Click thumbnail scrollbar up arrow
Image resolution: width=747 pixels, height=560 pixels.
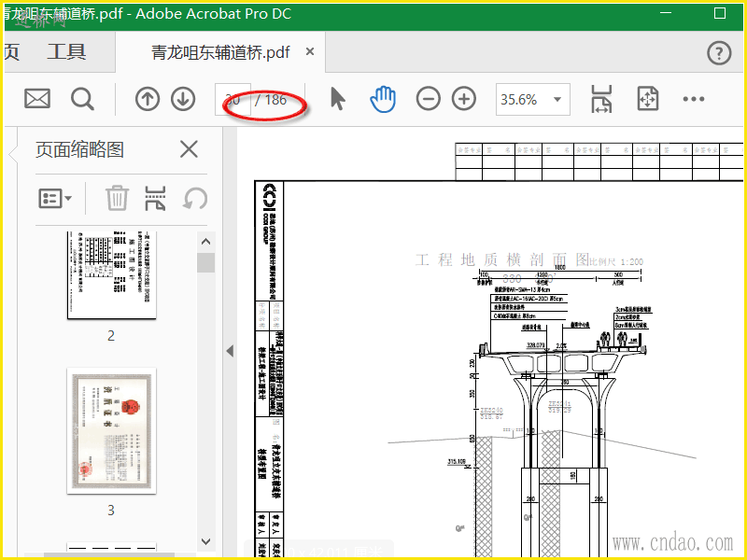click(205, 242)
